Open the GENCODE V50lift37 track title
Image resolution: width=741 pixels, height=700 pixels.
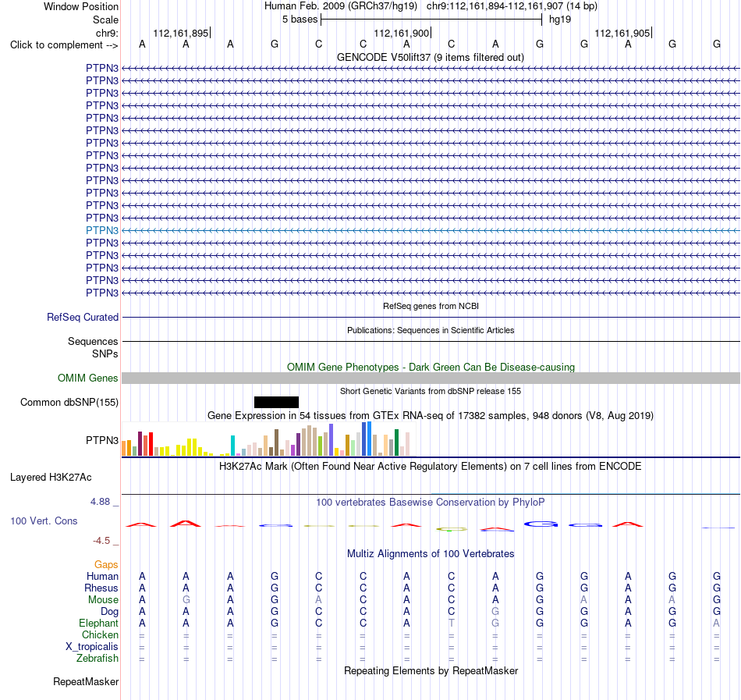tap(430, 57)
